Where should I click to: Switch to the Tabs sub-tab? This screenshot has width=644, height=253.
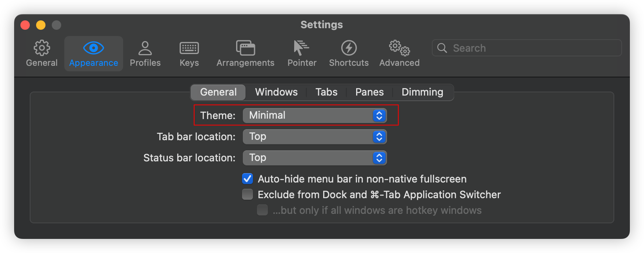[x=326, y=92]
